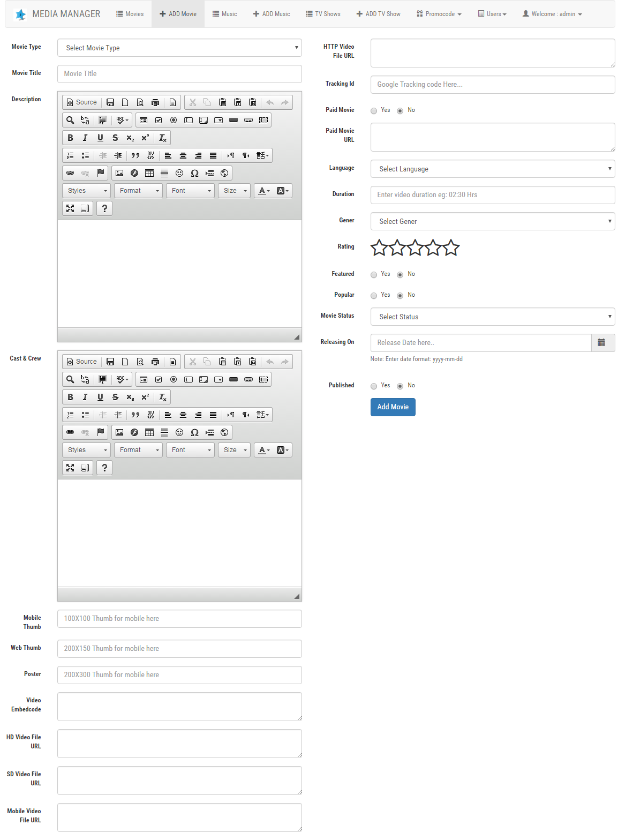Insert table in Cast & Crew editor
The height and width of the screenshot is (840, 633).
click(x=149, y=432)
